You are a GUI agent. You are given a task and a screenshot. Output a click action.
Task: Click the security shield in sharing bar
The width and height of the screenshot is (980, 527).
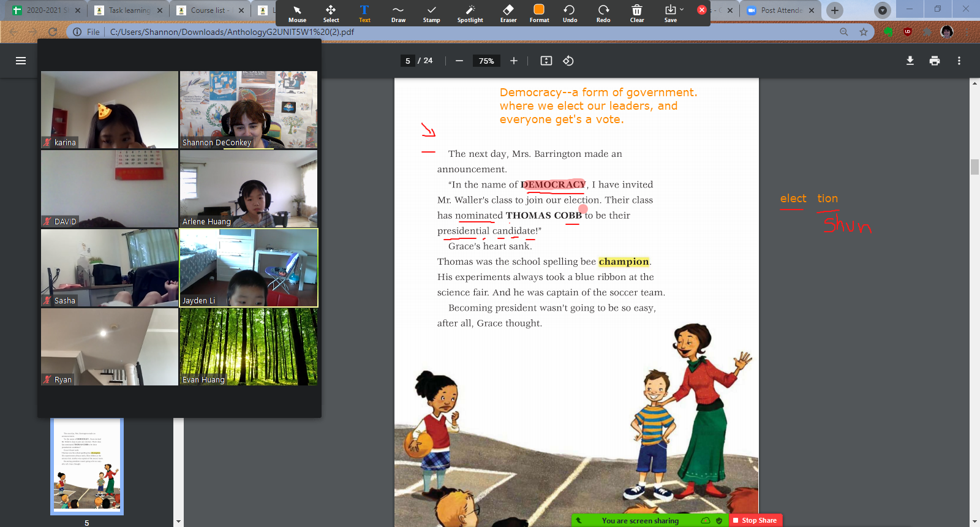[x=719, y=520]
